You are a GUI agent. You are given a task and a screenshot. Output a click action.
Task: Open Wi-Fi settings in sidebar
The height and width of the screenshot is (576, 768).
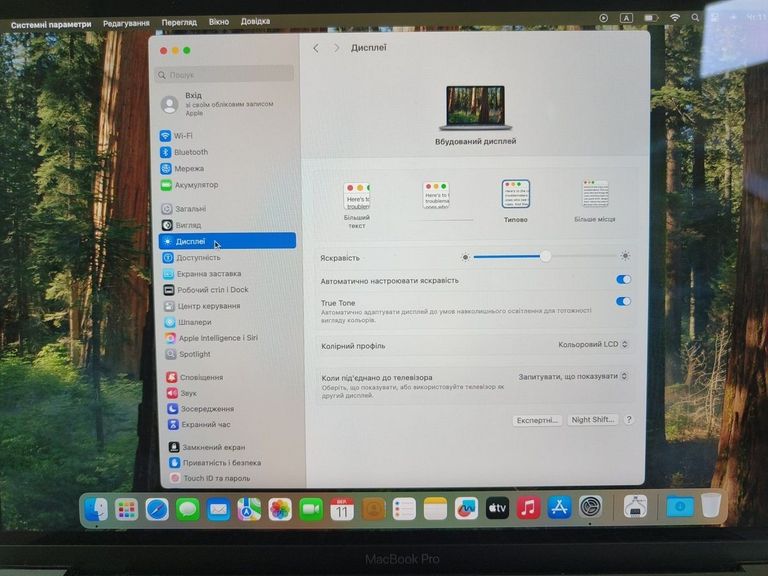point(176,136)
